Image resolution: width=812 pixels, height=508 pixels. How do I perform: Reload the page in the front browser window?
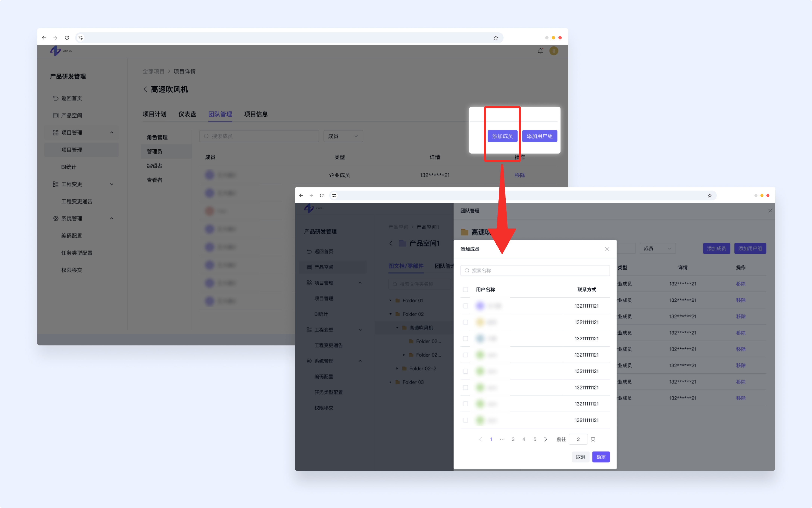coord(322,195)
